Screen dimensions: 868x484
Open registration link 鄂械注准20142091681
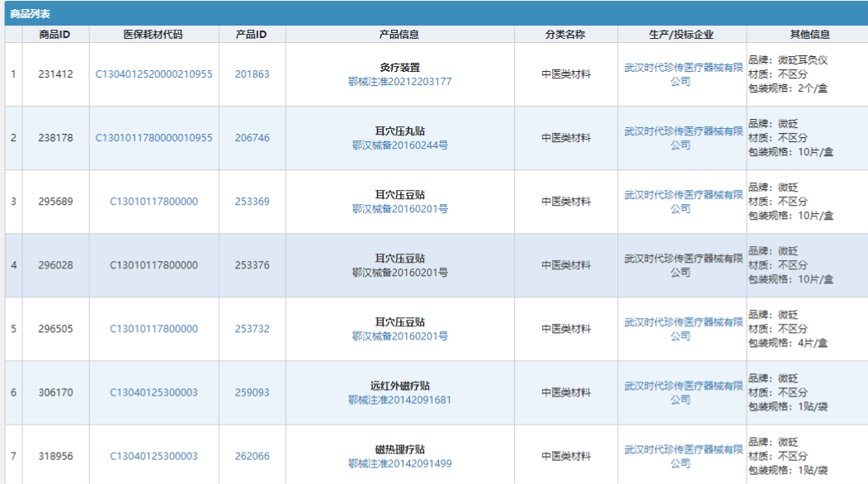point(399,401)
